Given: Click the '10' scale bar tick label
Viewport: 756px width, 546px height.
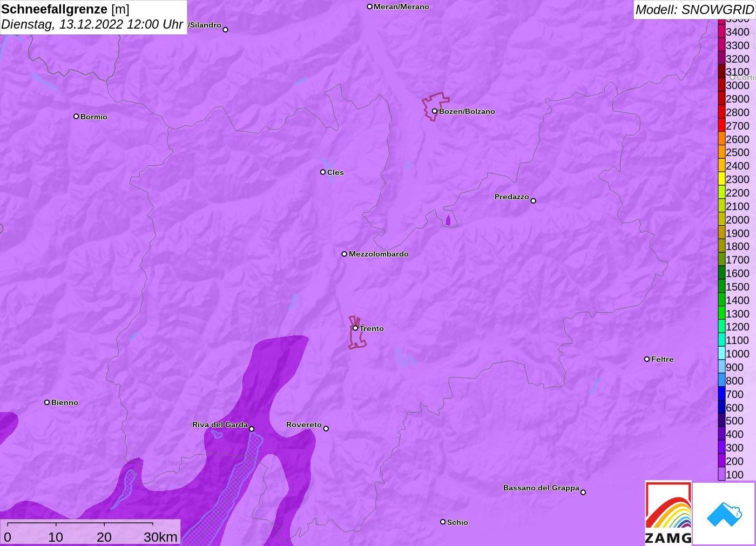Looking at the screenshot, I should 56,537.
